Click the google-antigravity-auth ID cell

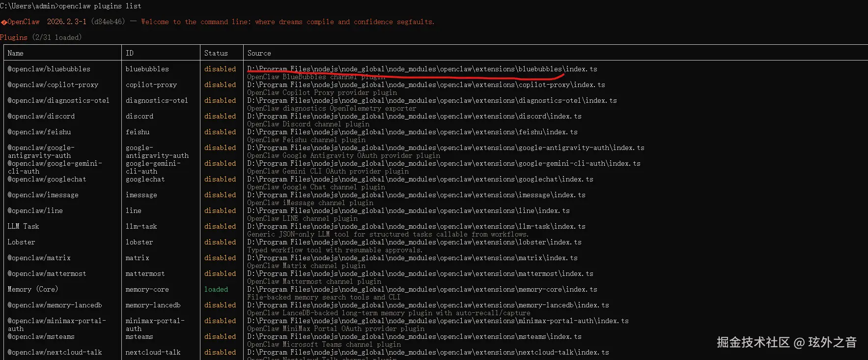coord(157,151)
